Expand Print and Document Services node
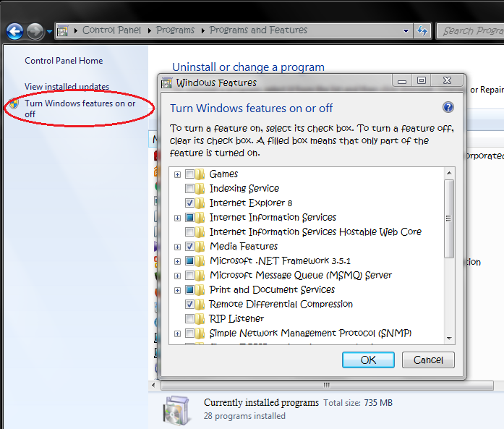 pos(177,290)
